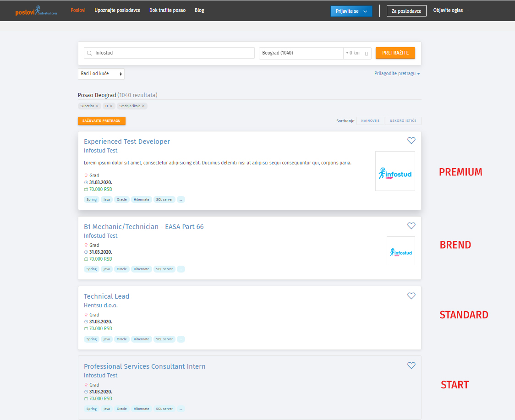Click the Lorem ipsum job description text
515x420 pixels.
tap(218, 163)
